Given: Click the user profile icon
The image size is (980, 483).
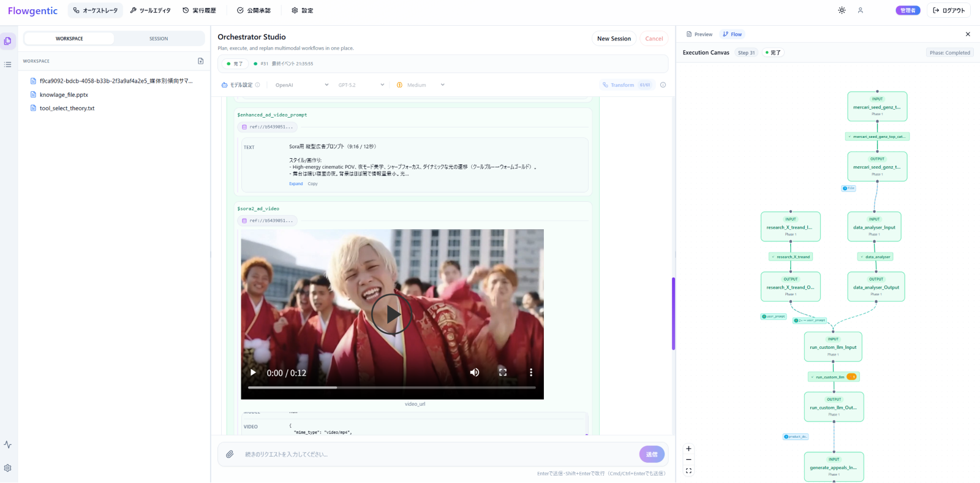Looking at the screenshot, I should click(x=860, y=10).
